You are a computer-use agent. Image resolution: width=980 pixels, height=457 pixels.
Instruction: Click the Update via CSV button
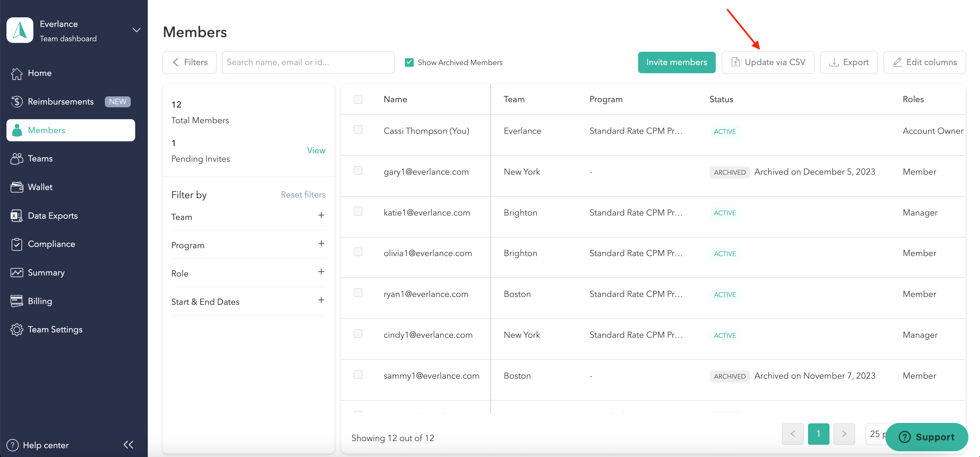click(768, 62)
